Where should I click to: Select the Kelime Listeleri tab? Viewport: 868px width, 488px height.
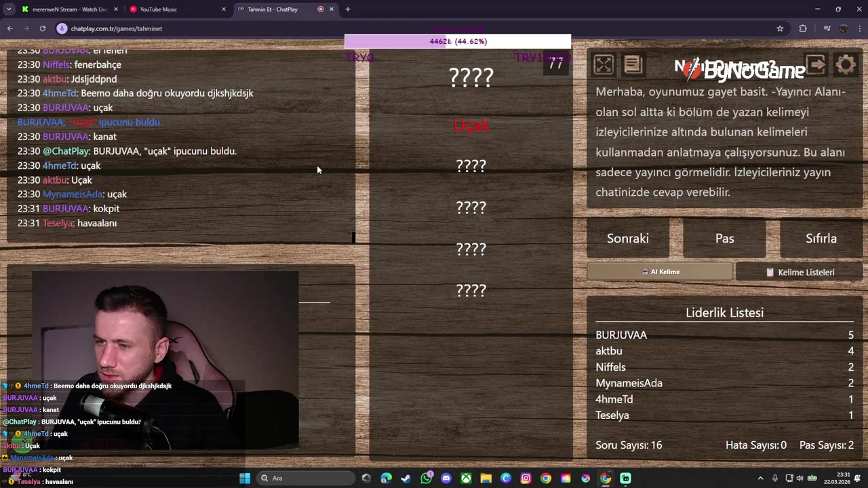click(x=800, y=272)
